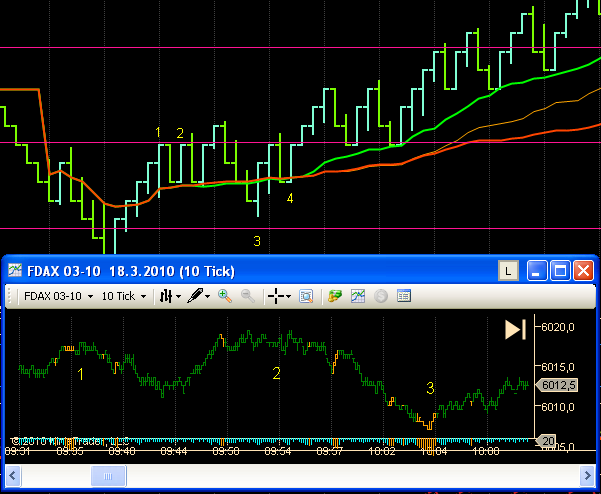
Task: Click the 10:02 time axis label
Action: coord(382,451)
